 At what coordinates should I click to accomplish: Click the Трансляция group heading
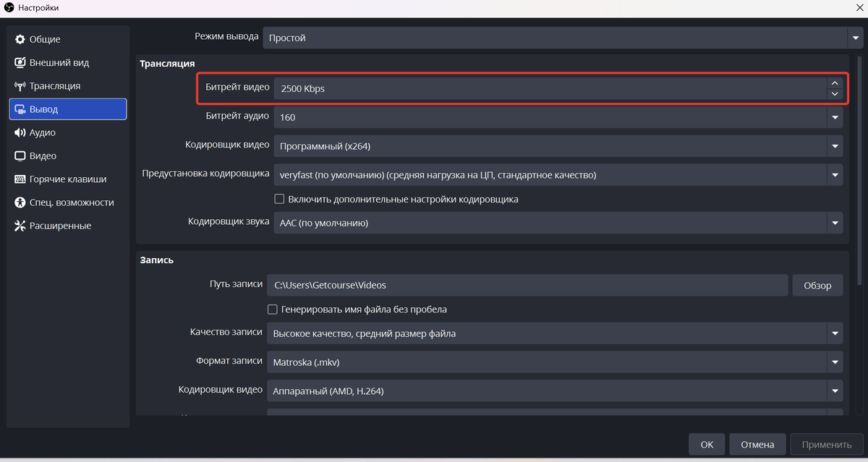[167, 64]
